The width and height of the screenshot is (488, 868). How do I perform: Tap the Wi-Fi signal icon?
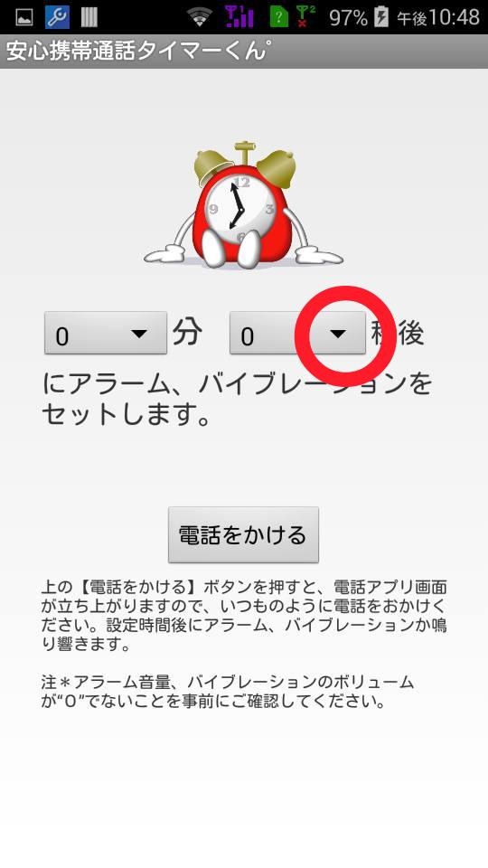pyautogui.click(x=200, y=18)
